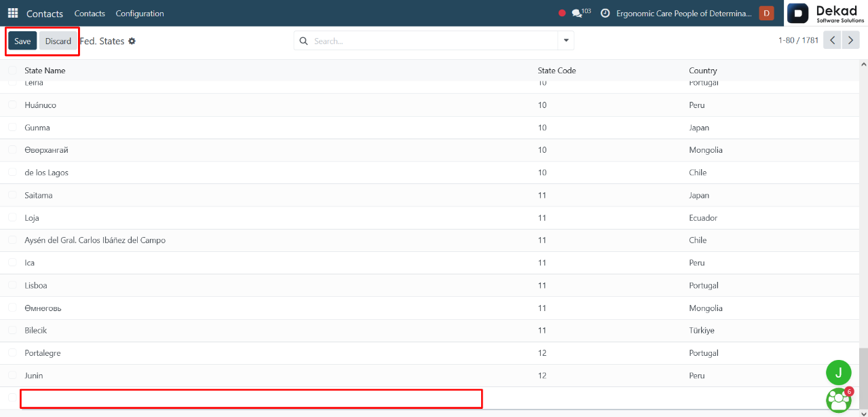Open the user avatar D menu
Viewport: 868px width, 417px height.
coord(766,13)
